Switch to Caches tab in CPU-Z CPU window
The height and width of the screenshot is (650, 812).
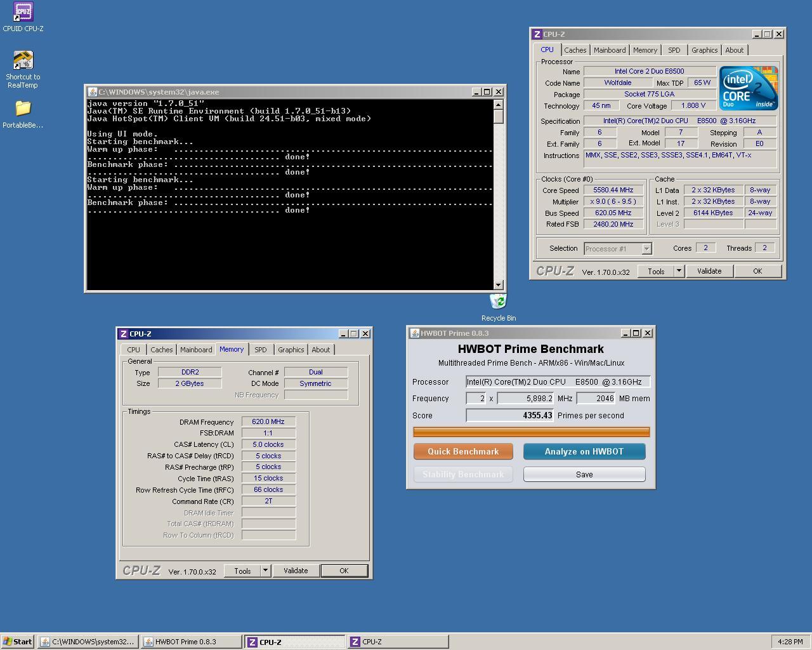click(x=575, y=50)
